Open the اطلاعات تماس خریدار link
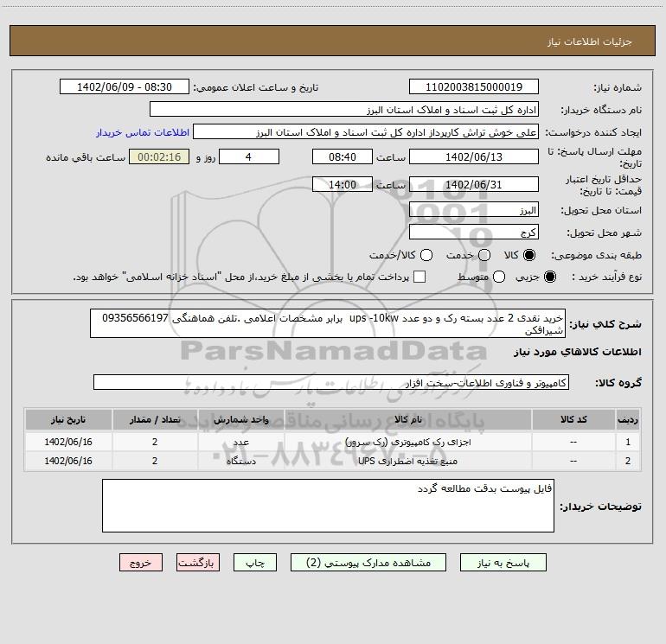The image size is (666, 644). (x=143, y=132)
